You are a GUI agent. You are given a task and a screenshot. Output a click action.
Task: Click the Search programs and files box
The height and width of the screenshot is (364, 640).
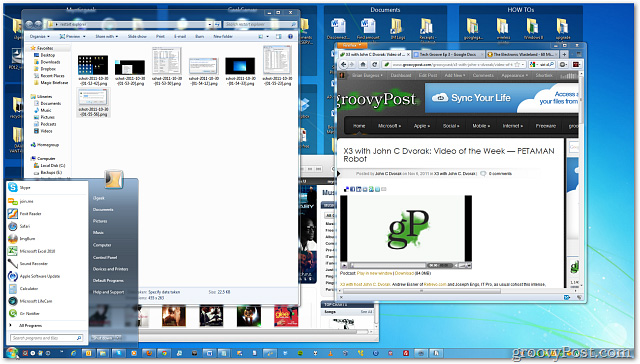46,338
